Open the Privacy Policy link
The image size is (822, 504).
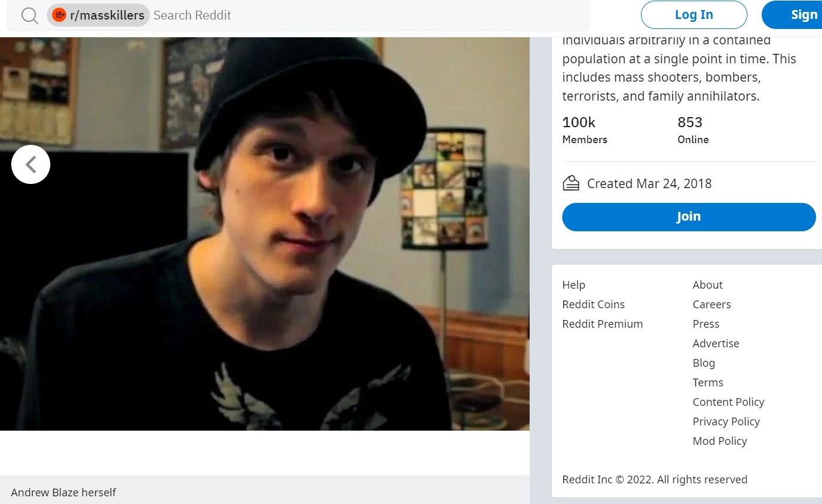[726, 422]
